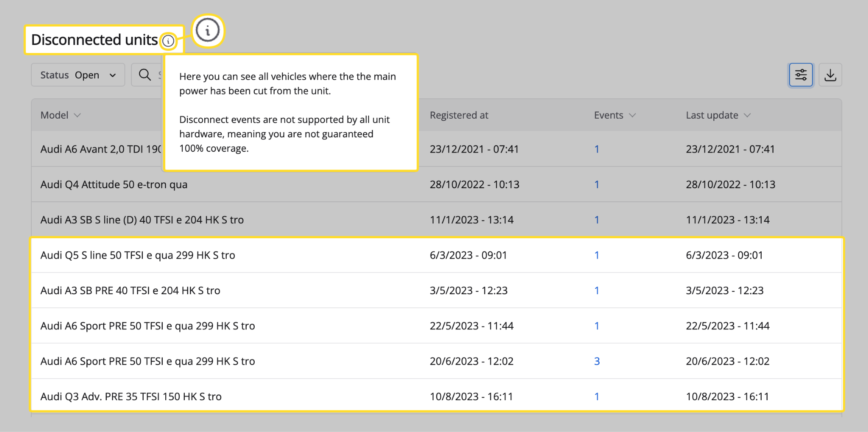868x432 pixels.
Task: Sort by the Model column header
Action: point(60,115)
